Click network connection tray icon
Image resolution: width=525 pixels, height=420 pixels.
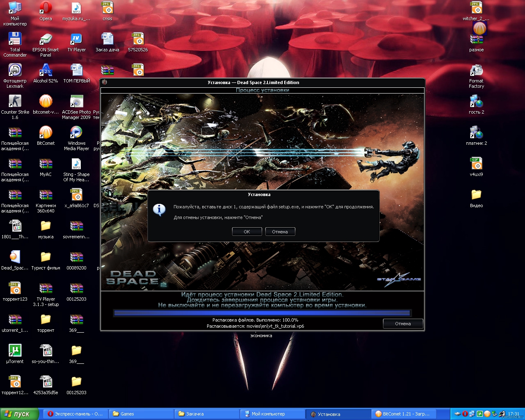[472, 414]
